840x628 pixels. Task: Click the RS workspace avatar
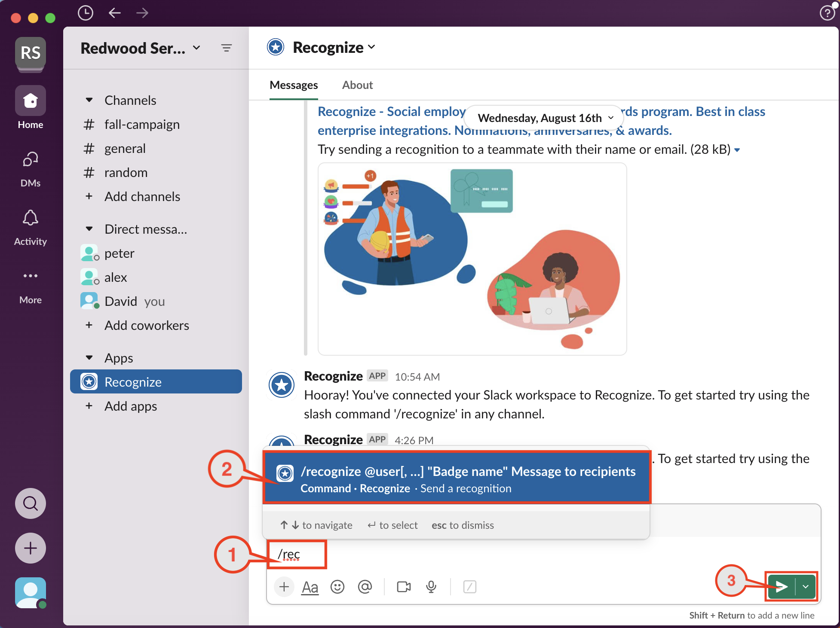click(31, 53)
